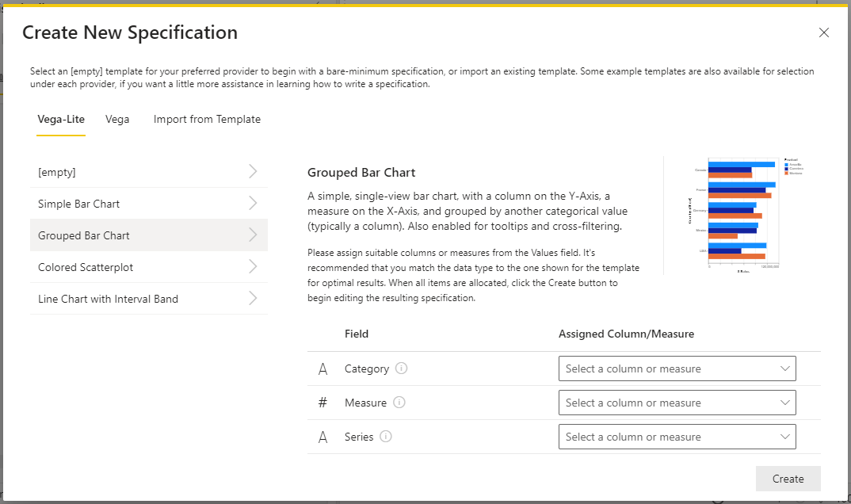Open the Series column dropdown
The width and height of the screenshot is (851, 504).
click(x=677, y=437)
